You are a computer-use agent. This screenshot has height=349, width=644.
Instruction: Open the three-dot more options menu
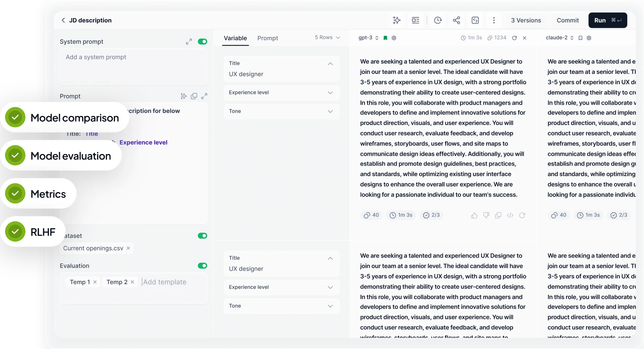tap(494, 20)
